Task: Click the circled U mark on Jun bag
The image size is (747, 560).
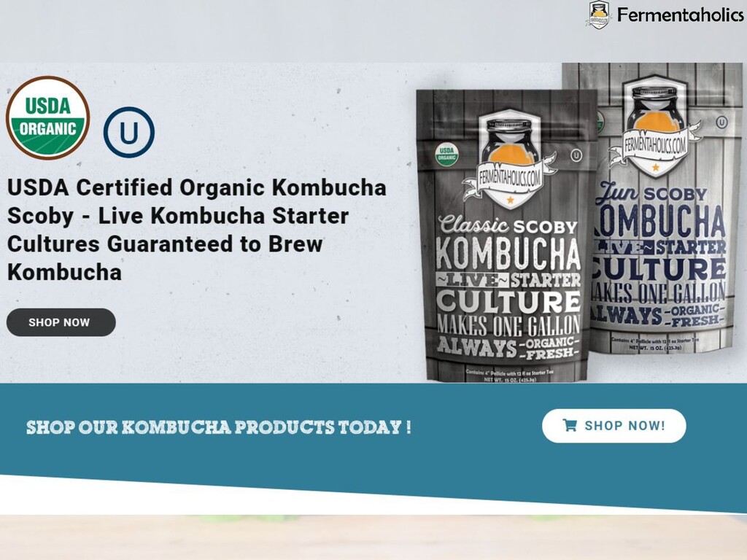Action: [x=721, y=122]
